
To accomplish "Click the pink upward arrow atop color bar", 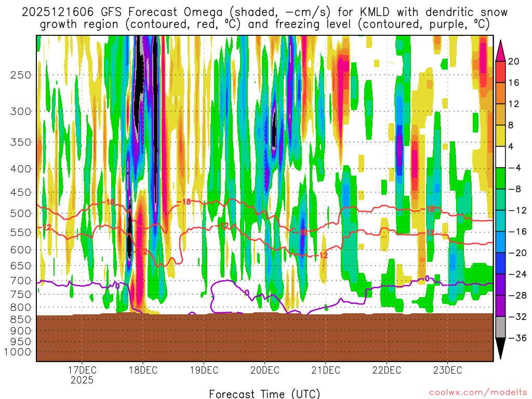I will pyautogui.click(x=500, y=51).
